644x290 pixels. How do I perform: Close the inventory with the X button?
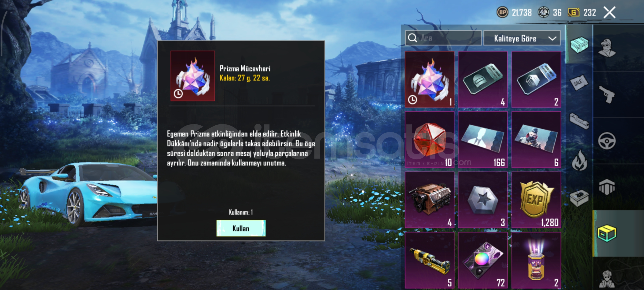(x=609, y=12)
